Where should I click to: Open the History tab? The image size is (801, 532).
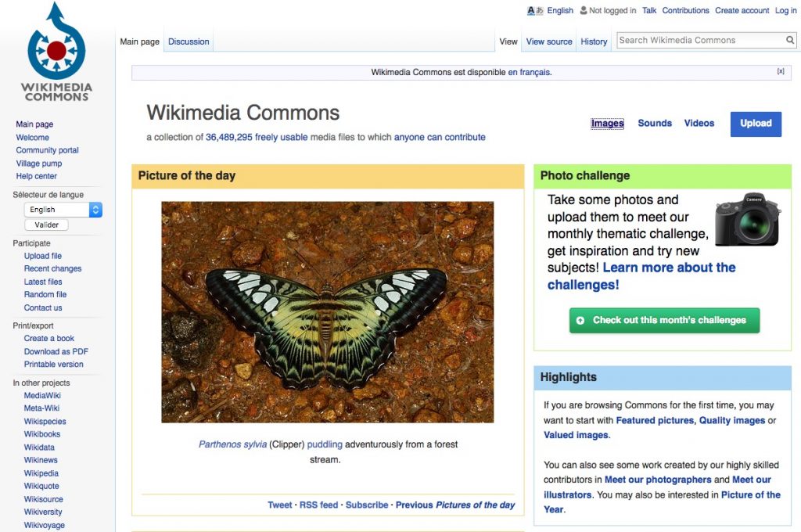coord(594,41)
